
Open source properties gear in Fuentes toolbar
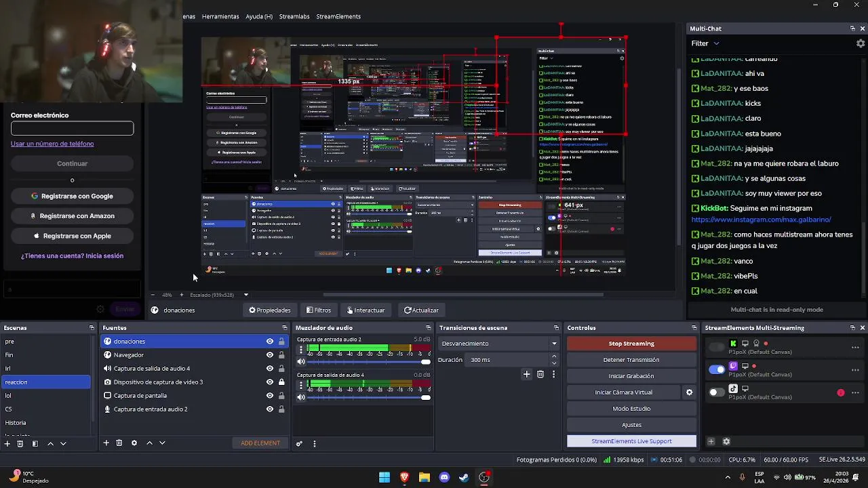tap(134, 443)
